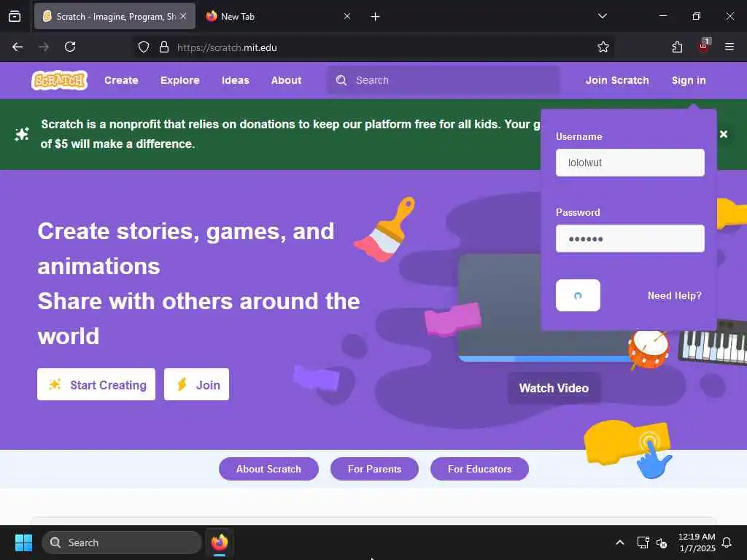
Task: Expand the list all tabs chevron
Action: coord(603,16)
